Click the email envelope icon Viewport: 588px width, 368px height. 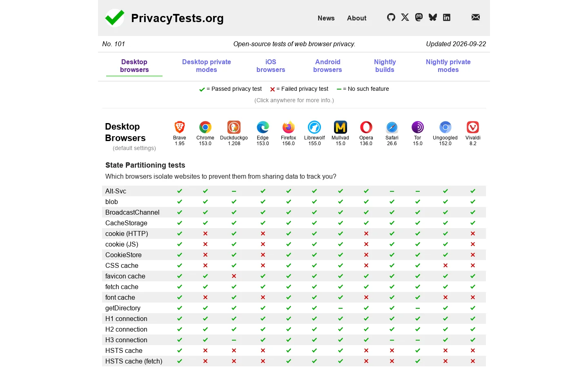point(476,17)
